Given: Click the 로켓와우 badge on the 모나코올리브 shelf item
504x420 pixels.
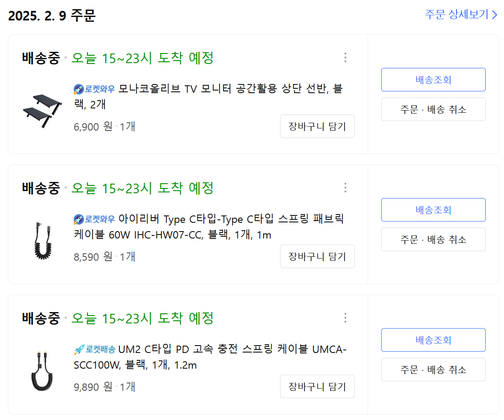Looking at the screenshot, I should 95,89.
